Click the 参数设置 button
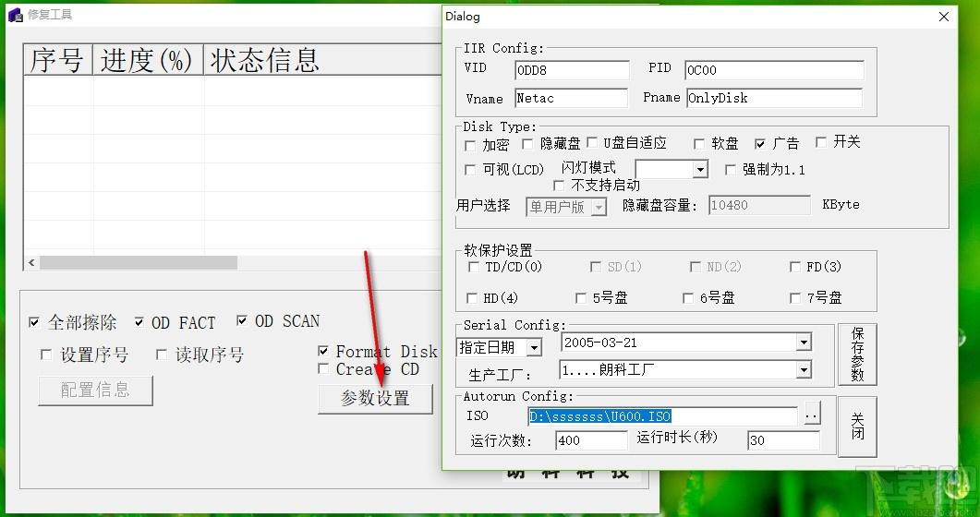 click(x=375, y=398)
